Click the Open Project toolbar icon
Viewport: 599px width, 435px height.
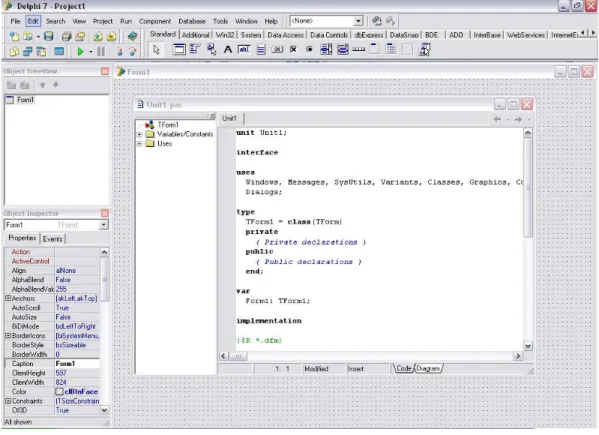(x=80, y=36)
